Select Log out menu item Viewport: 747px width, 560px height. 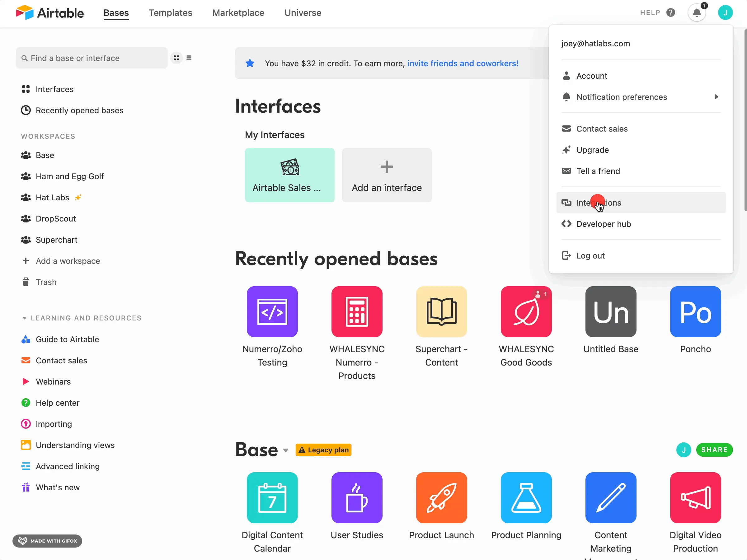[x=641, y=255]
